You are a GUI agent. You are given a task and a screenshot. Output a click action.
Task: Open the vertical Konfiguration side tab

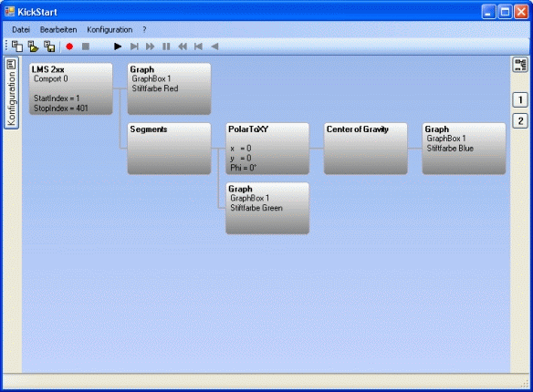point(11,93)
